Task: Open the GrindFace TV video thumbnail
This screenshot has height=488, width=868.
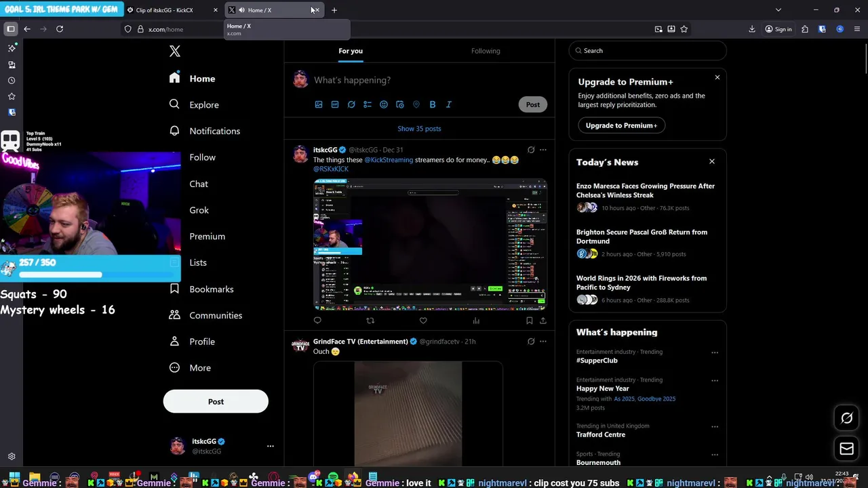Action: [408, 413]
